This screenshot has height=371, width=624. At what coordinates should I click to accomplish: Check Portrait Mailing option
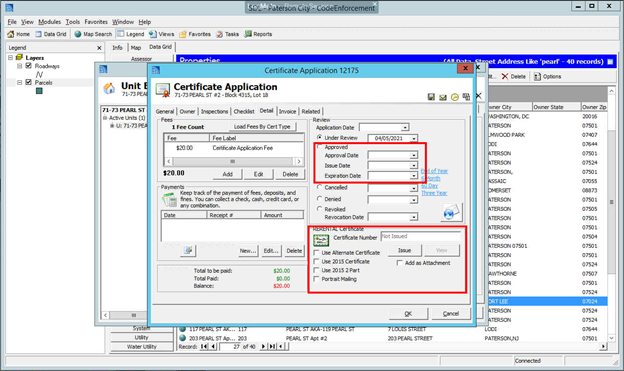click(x=316, y=279)
